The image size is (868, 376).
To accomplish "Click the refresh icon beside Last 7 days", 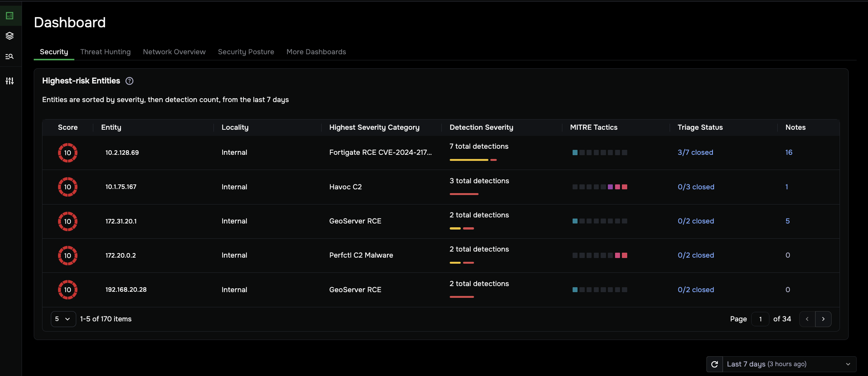I will tap(714, 364).
